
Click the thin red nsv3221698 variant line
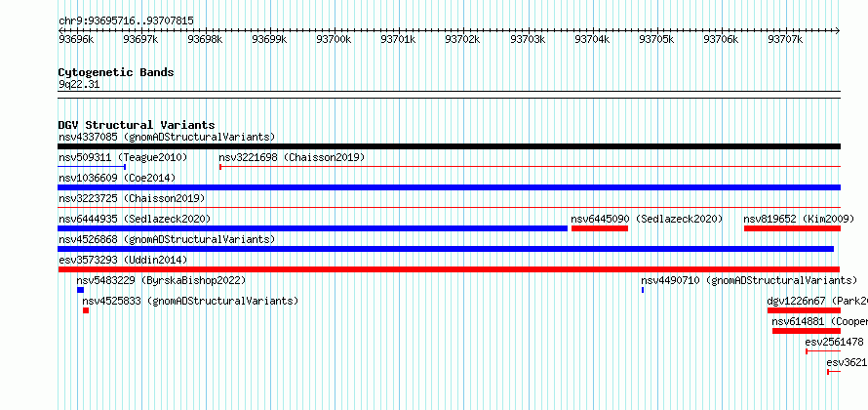[530, 167]
